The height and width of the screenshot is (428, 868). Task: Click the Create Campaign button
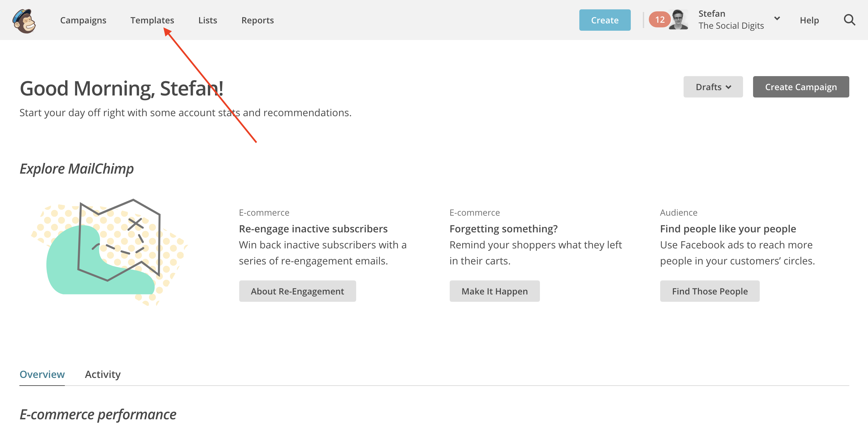[x=801, y=87]
